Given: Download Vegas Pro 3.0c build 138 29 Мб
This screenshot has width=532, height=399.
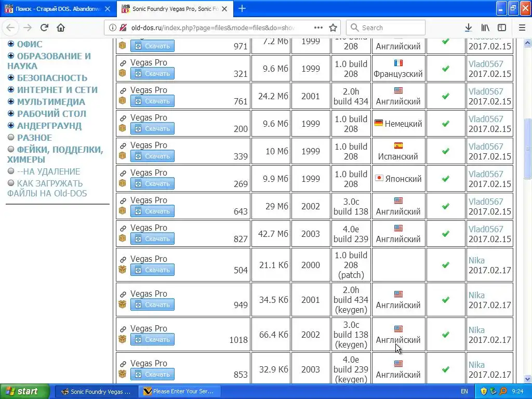Looking at the screenshot, I should (152, 211).
